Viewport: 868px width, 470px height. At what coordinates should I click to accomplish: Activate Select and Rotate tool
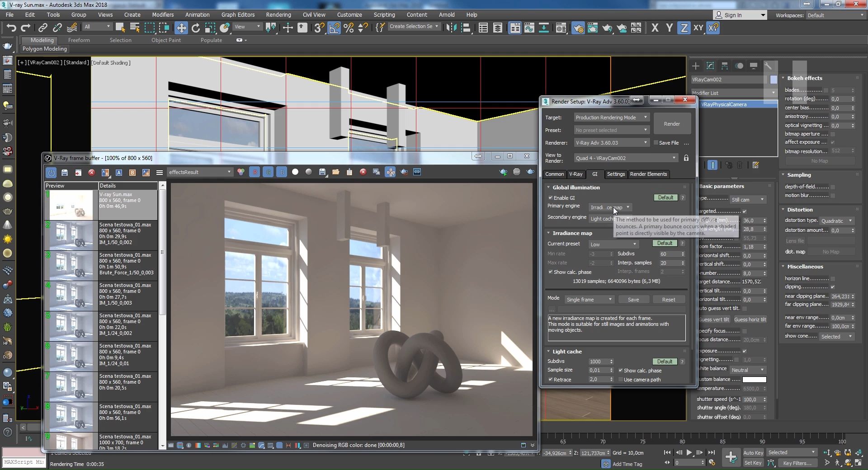click(x=196, y=28)
